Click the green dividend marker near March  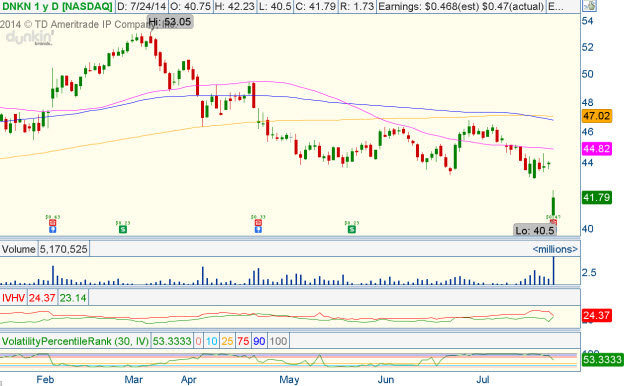pos(123,229)
